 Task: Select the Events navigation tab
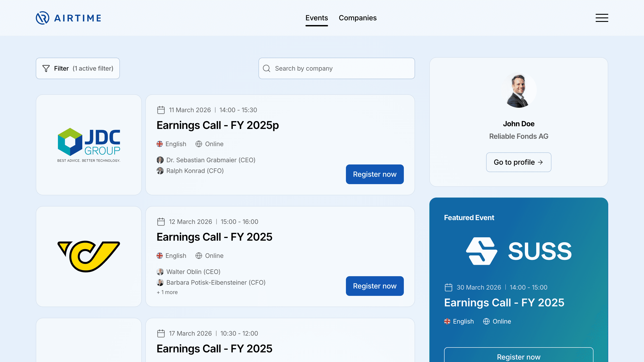point(316,18)
